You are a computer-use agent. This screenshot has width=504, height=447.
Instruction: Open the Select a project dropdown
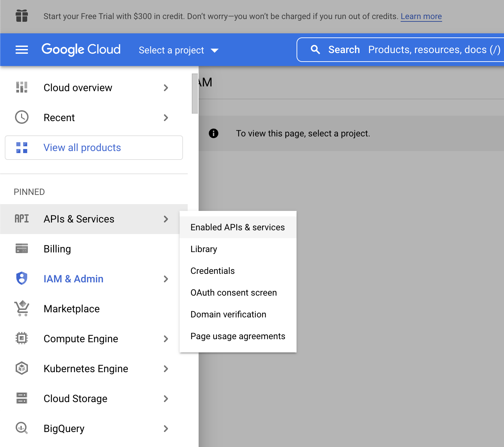178,50
